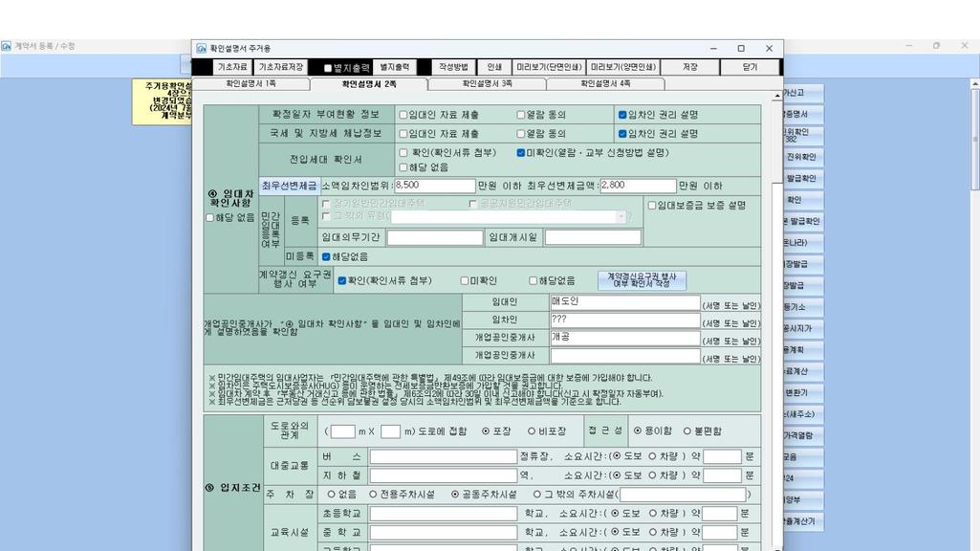This screenshot has width=980, height=551.
Task: Click the 확인설명서 주거용 title bar app icon
Action: point(201,48)
